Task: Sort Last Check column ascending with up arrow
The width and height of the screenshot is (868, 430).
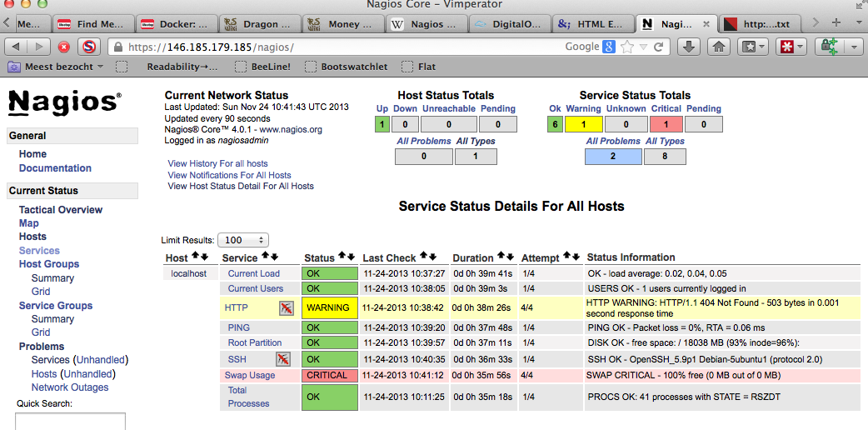Action: [x=424, y=257]
